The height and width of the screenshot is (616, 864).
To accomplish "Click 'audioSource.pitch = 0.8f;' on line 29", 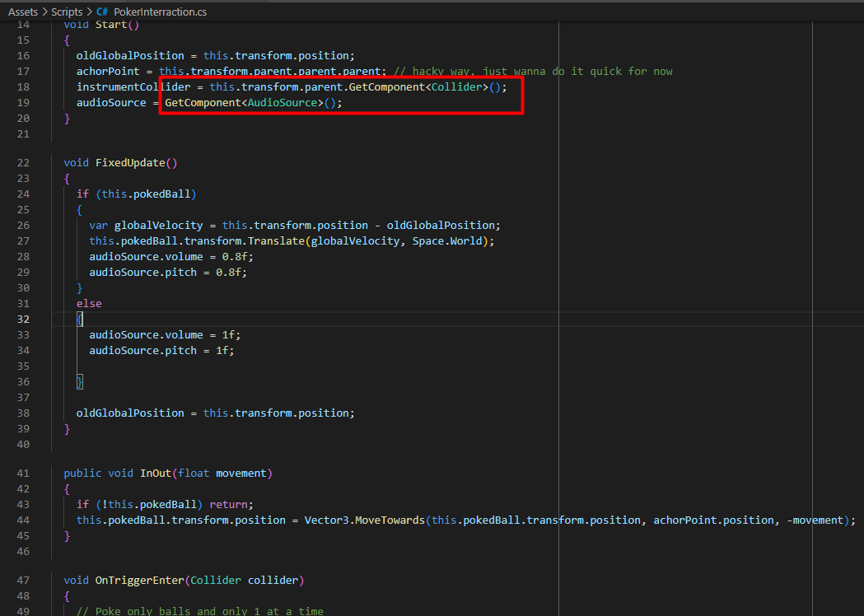I will point(168,273).
